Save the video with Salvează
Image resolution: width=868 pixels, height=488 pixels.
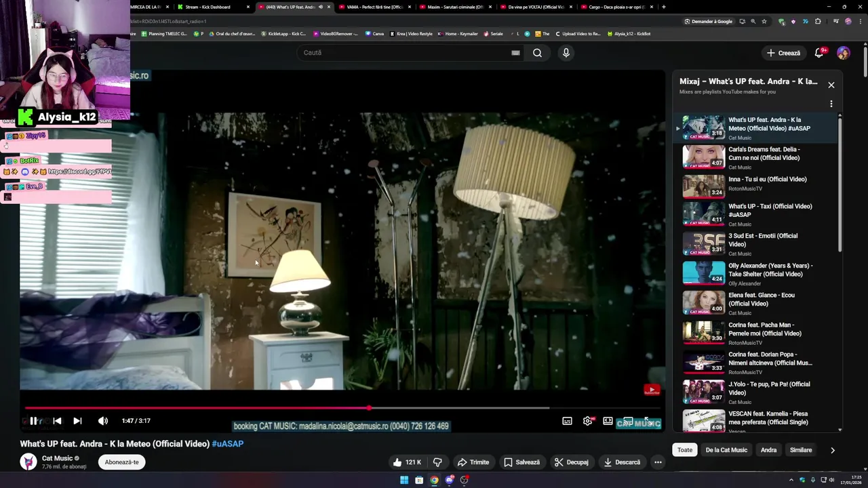(521, 462)
